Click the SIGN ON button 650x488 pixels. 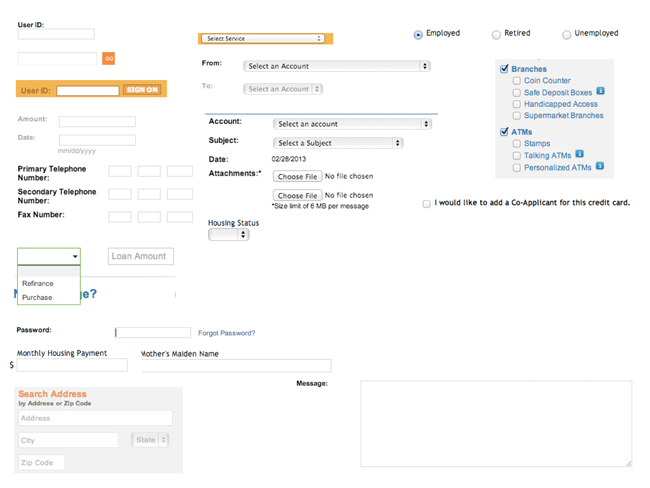pyautogui.click(x=142, y=90)
